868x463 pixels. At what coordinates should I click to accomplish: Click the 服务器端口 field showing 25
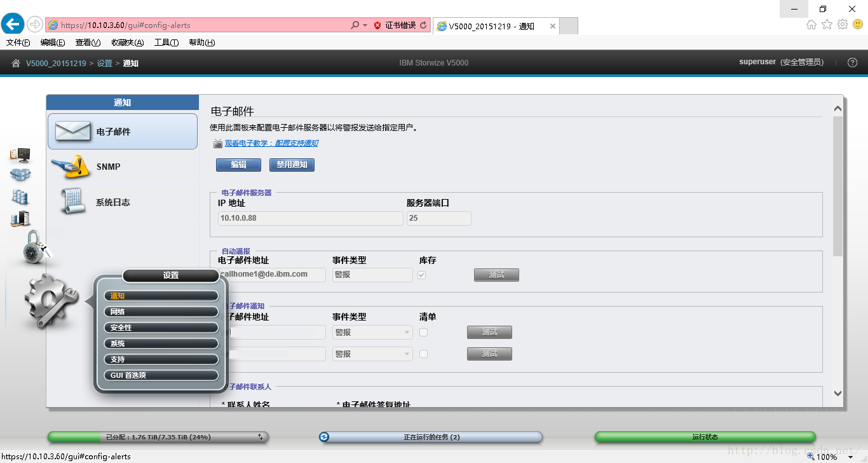point(438,218)
